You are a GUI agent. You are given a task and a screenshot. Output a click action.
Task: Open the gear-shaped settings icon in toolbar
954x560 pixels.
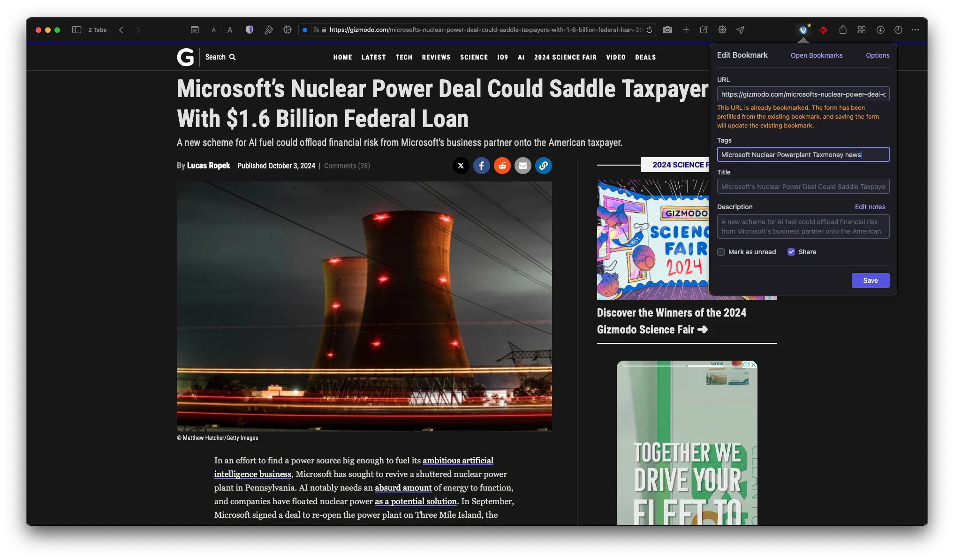click(288, 30)
